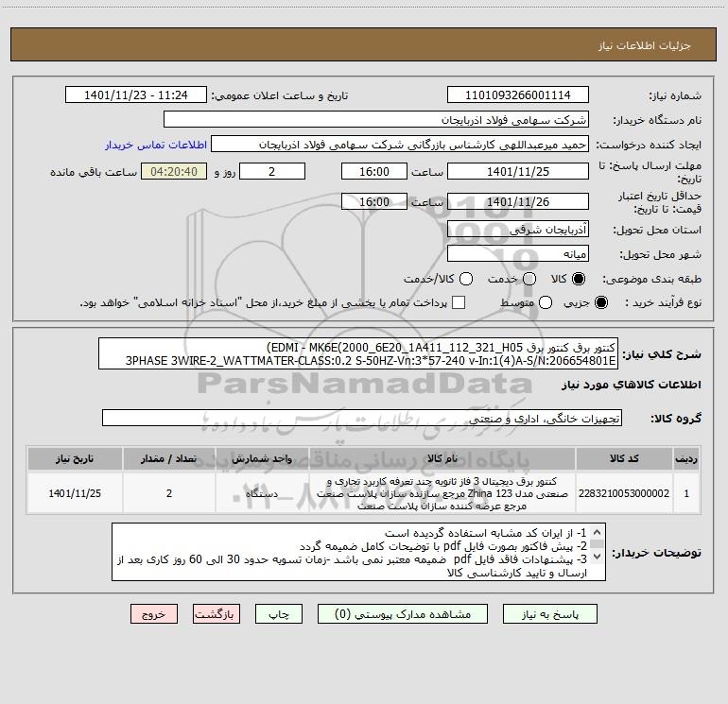The image size is (728, 704).
Task: Click the تاریخ نیاز column header
Action: click(x=75, y=458)
